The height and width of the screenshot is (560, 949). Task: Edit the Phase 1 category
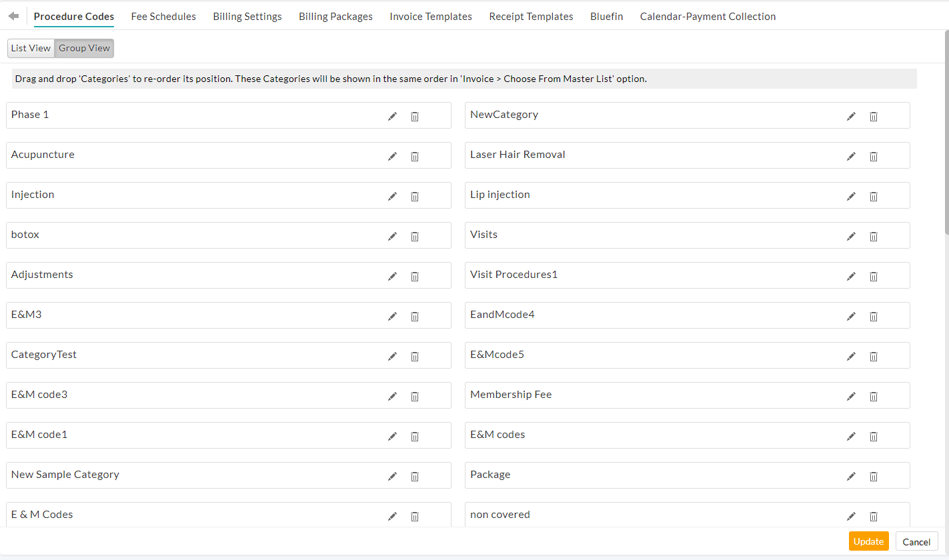tap(392, 116)
